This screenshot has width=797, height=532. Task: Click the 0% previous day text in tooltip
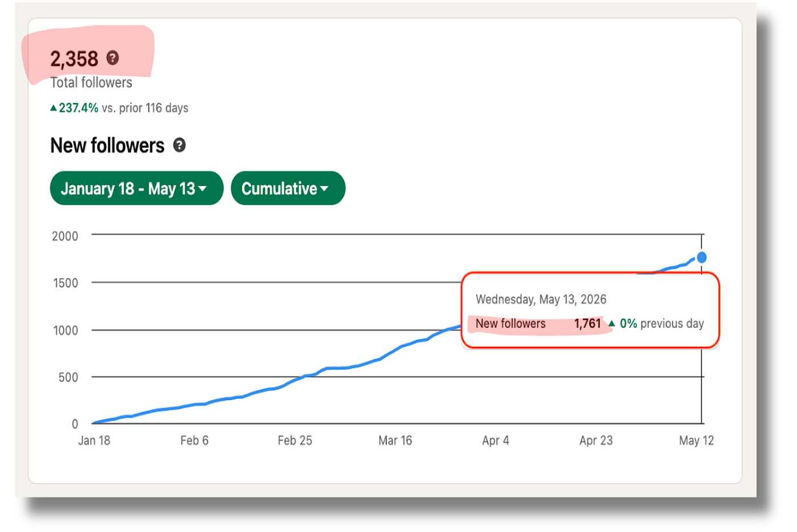pos(662,324)
